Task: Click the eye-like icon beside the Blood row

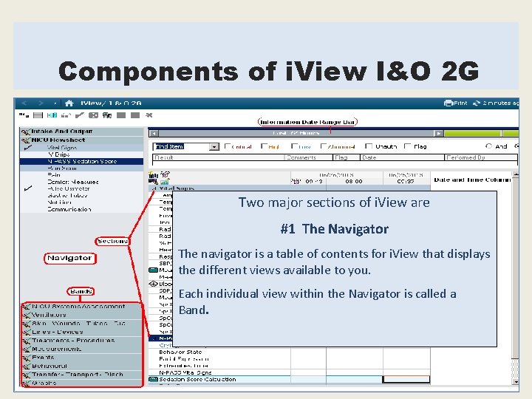Action: point(154,284)
